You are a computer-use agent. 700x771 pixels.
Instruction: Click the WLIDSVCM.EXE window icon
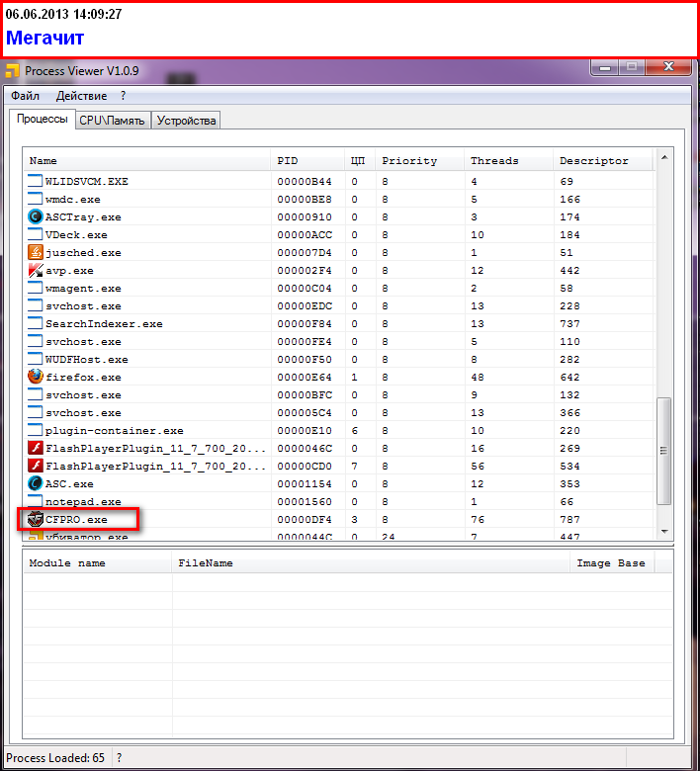35,181
